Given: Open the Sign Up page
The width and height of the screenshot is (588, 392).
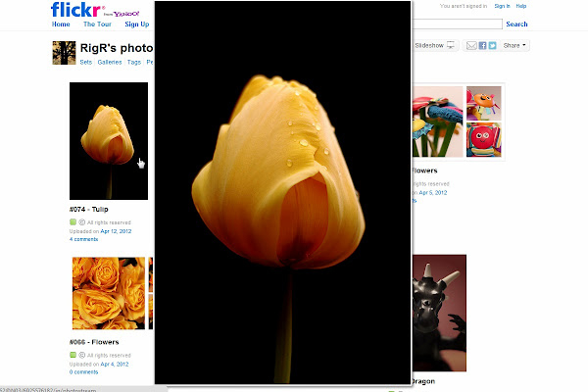Looking at the screenshot, I should point(137,24).
